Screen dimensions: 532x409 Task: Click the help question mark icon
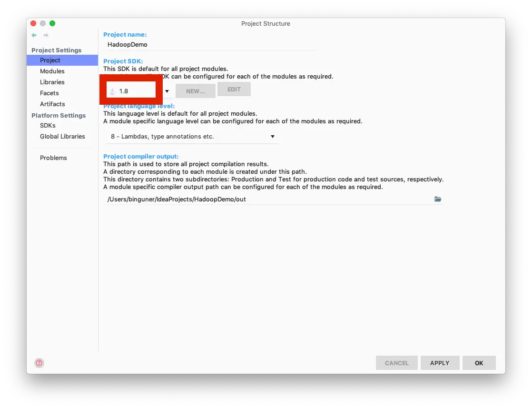pyautogui.click(x=39, y=362)
